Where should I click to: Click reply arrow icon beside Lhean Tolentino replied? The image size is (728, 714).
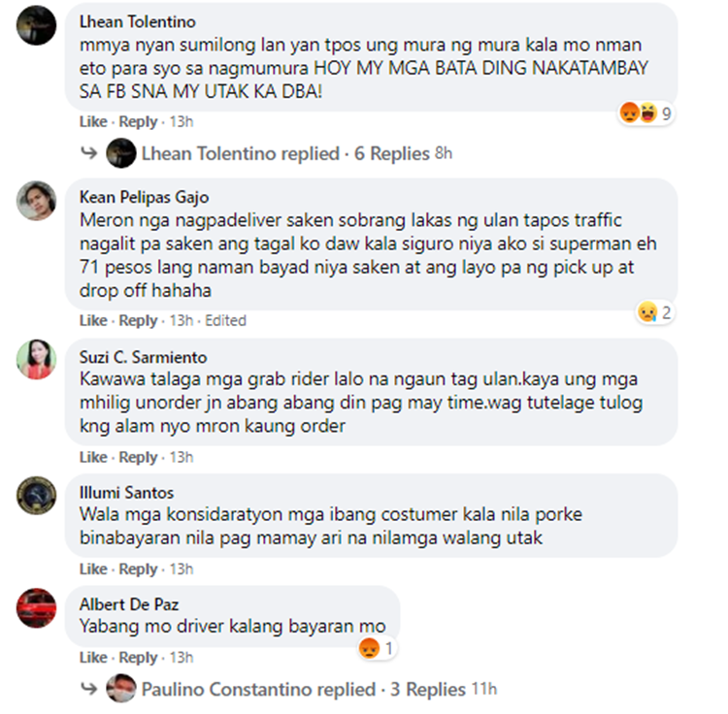88,152
